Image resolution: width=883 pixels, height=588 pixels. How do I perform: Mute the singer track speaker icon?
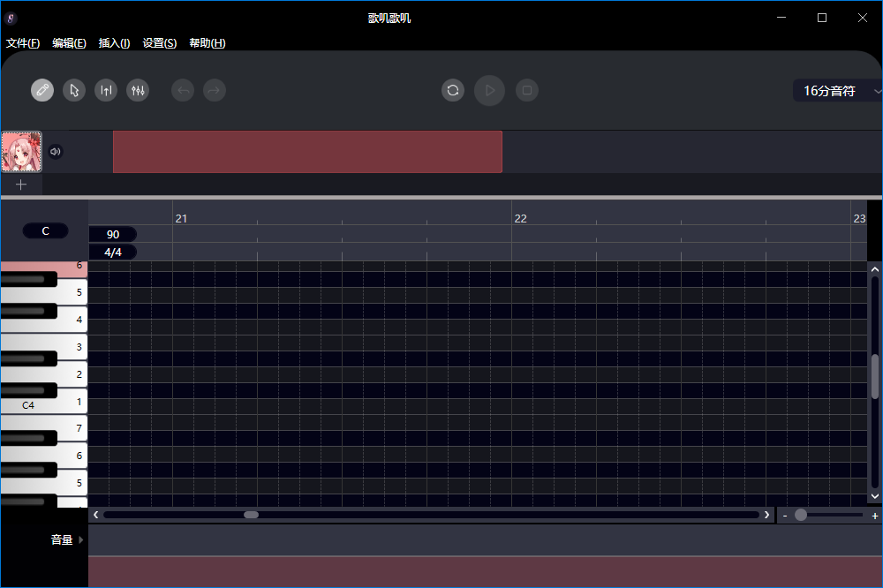pos(56,152)
